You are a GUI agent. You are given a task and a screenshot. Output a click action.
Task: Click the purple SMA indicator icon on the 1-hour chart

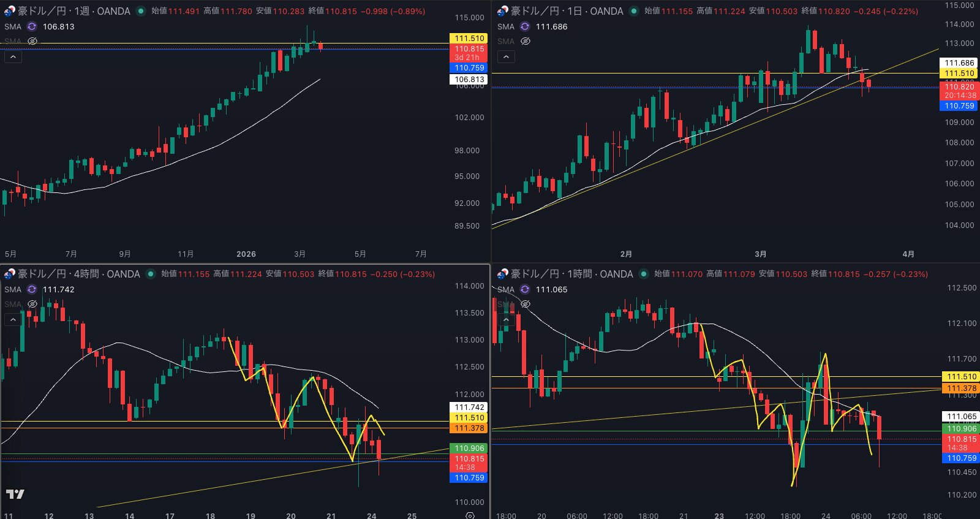(525, 289)
